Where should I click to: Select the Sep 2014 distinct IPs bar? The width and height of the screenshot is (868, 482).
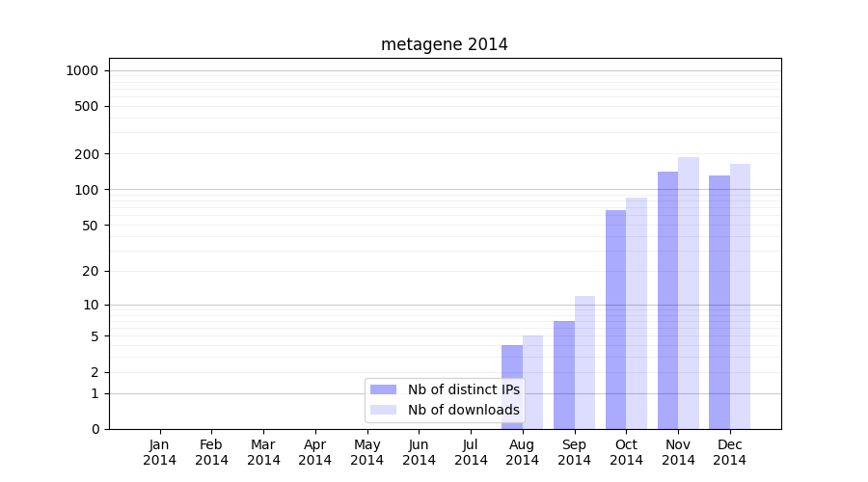pos(564,374)
